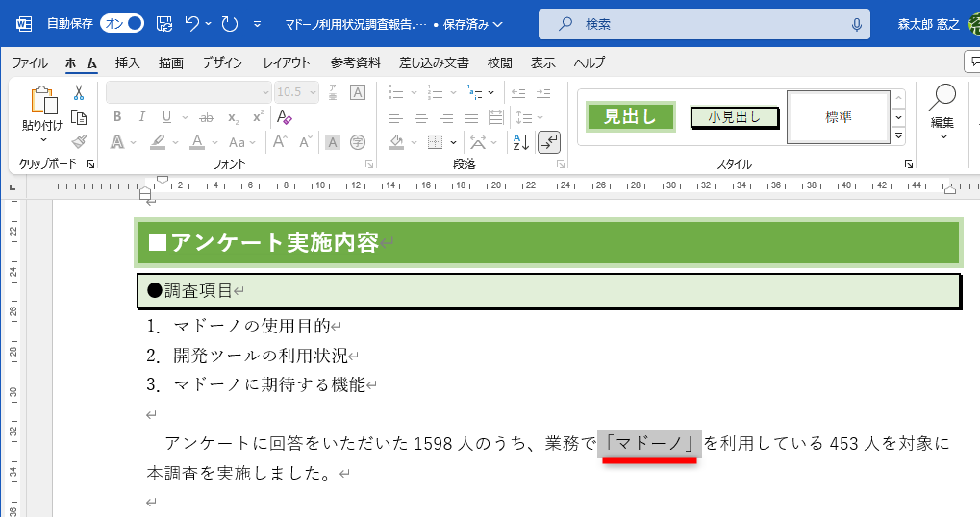
Task: Switch to the レイアウト tab
Action: (287, 62)
